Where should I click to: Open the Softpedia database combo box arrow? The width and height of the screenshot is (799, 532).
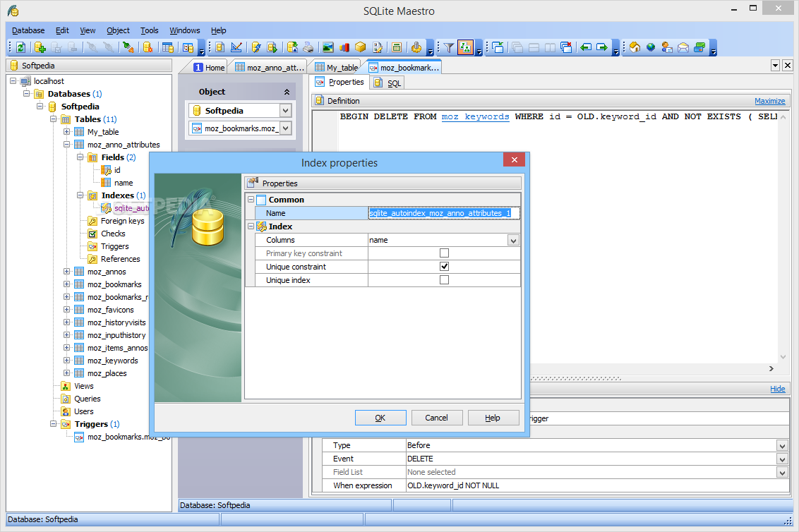285,111
